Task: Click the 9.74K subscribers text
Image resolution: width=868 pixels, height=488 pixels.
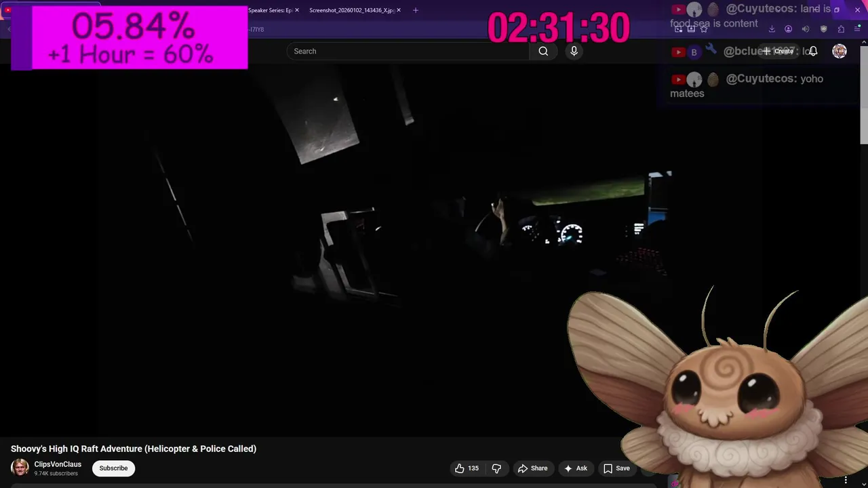Action: pos(56,474)
